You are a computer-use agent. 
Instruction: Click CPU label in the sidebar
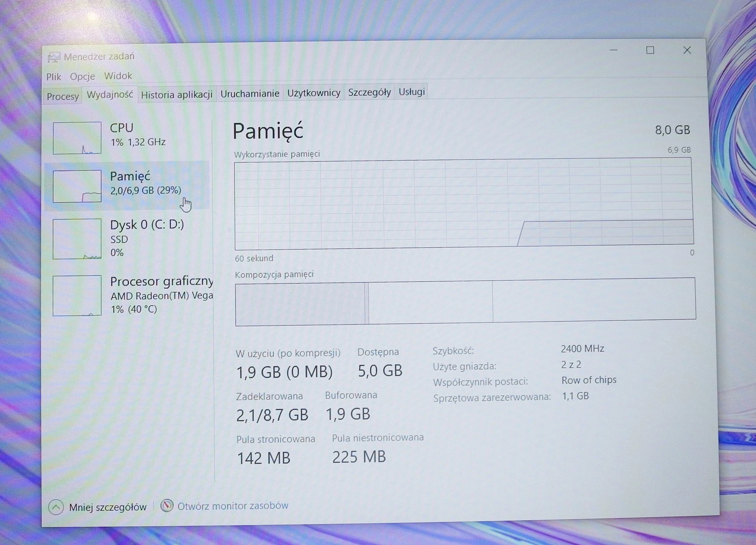pos(122,128)
